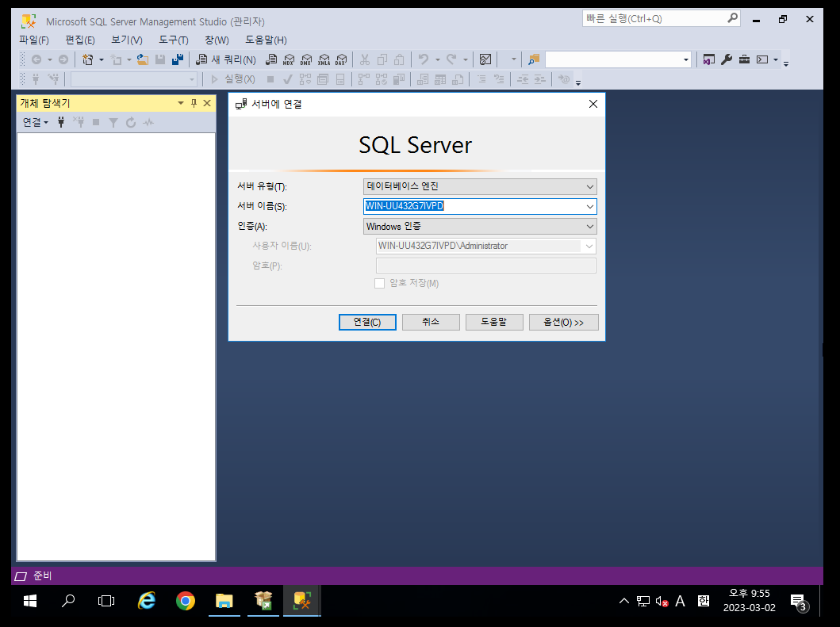The image size is (840, 627).
Task: Expand the 사용자 이름(U) dropdown
Action: tap(589, 247)
